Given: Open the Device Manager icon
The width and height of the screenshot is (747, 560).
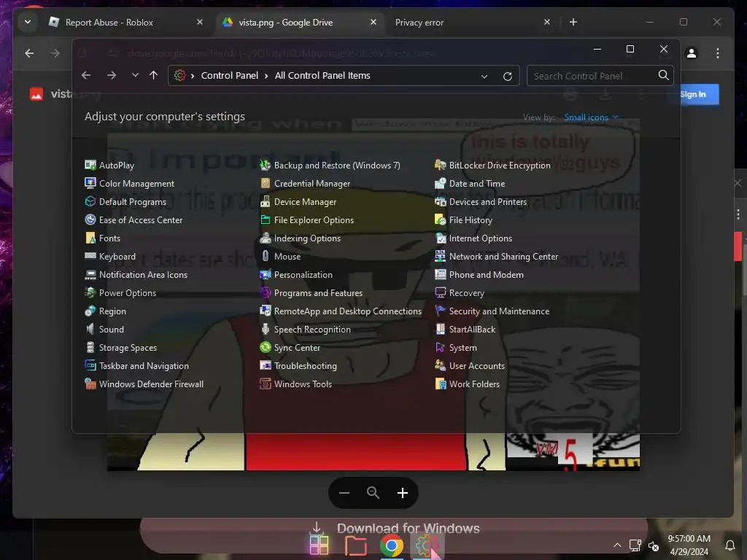Looking at the screenshot, I should click(266, 201).
